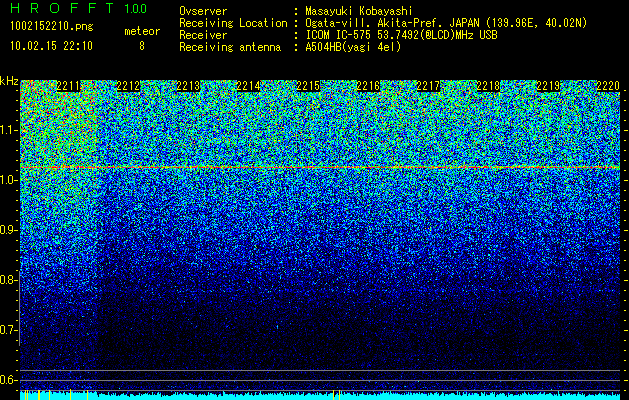Click the 0.8 frequency axis label
629x400 pixels.
tap(7, 280)
